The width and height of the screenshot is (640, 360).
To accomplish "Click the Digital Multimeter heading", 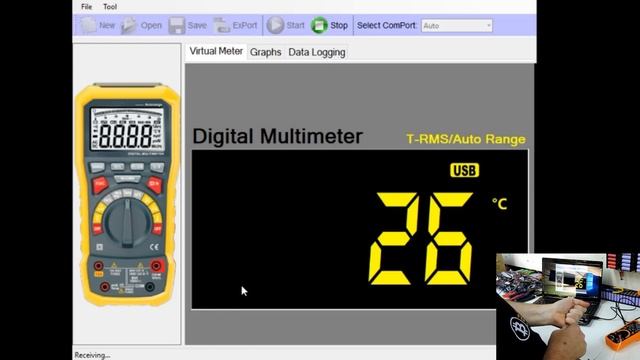I will coord(278,136).
